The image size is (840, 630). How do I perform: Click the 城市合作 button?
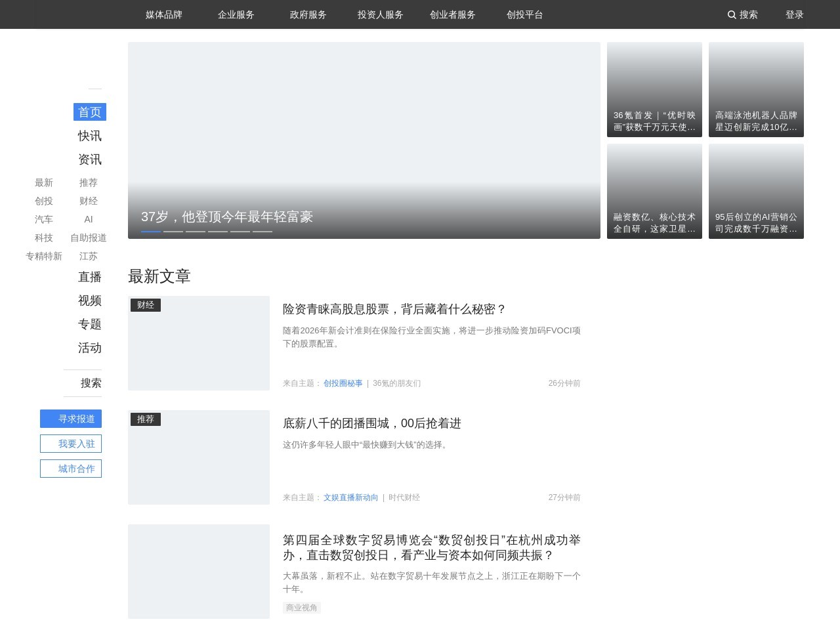click(x=71, y=469)
